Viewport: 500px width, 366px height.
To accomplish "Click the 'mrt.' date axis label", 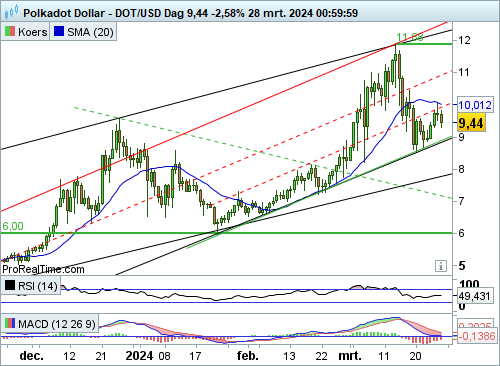I will click(350, 356).
